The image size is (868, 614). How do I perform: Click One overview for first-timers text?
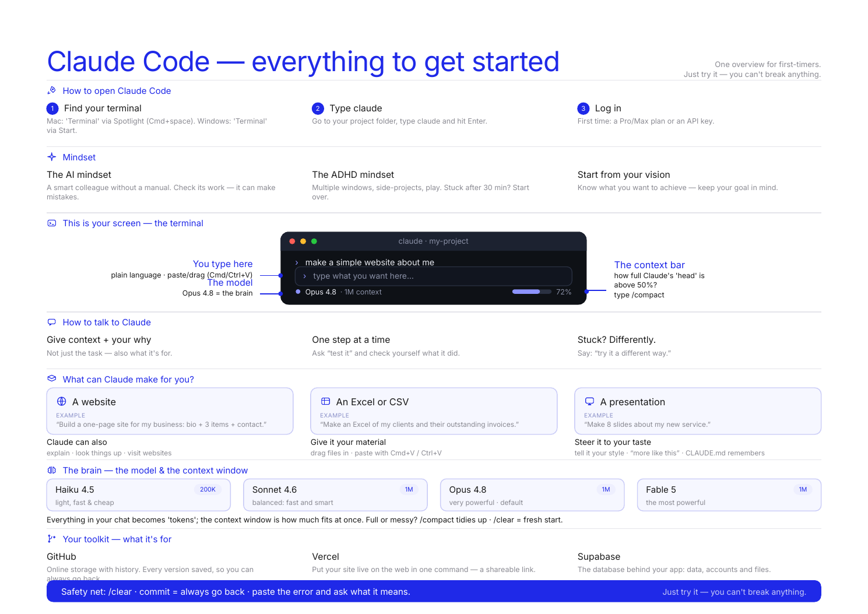pyautogui.click(x=768, y=65)
